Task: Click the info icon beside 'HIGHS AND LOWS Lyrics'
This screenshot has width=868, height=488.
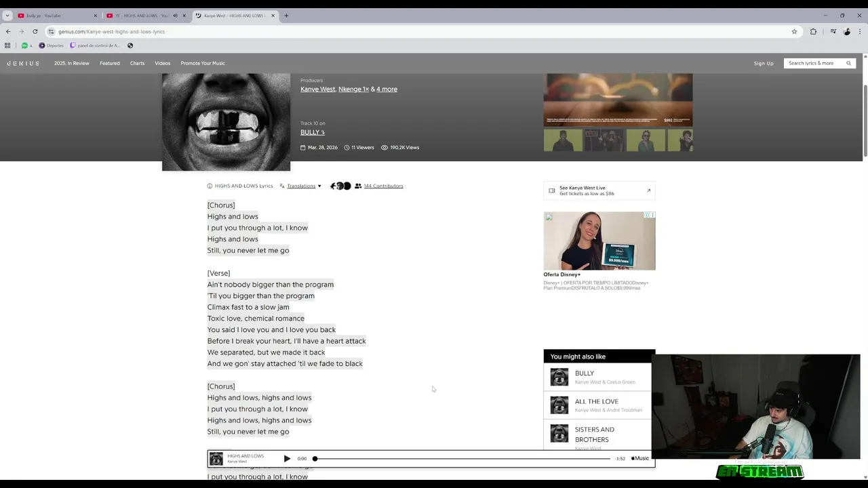Action: point(210,186)
